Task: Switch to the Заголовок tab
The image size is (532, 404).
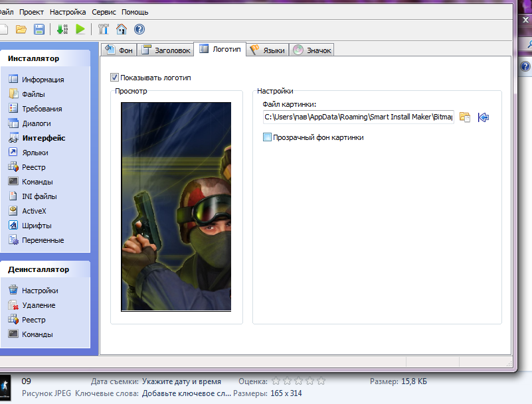Action: [166, 50]
